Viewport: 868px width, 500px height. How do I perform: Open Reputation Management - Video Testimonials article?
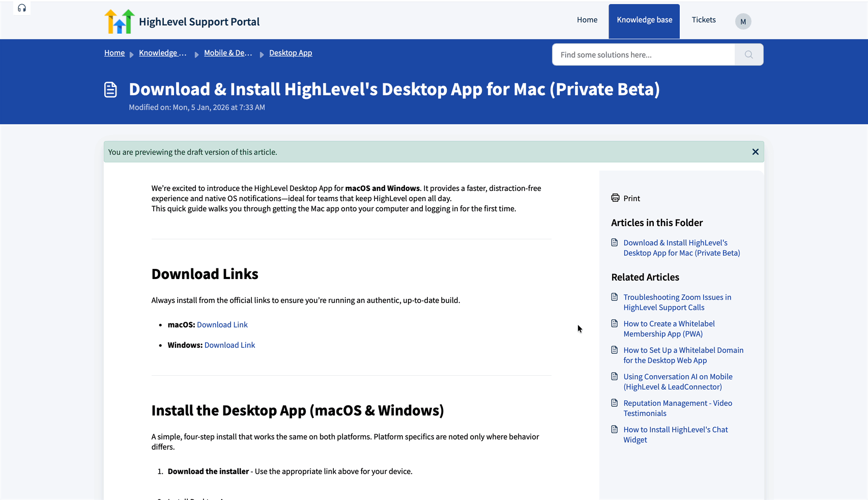coord(678,408)
